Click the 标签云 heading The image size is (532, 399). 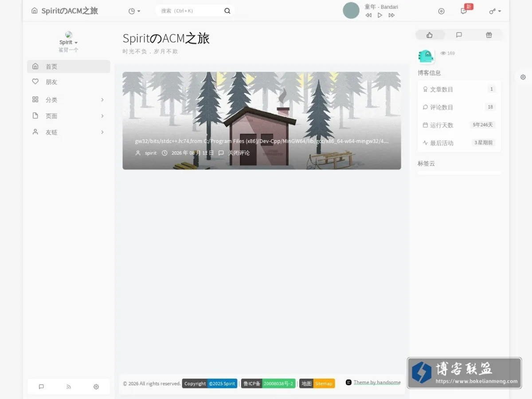pyautogui.click(x=426, y=164)
